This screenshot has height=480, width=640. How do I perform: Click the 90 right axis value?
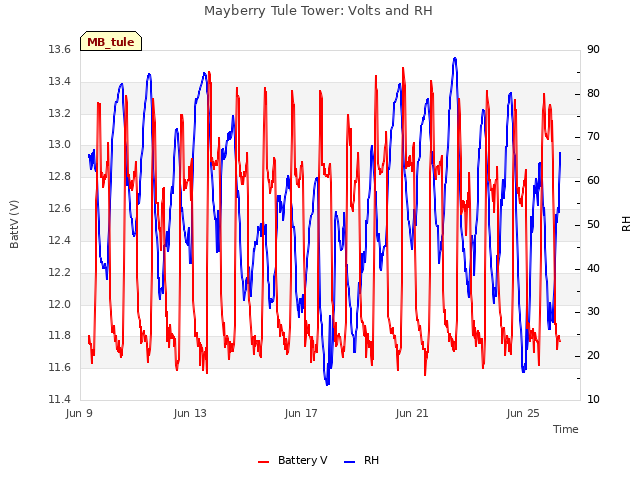point(593,49)
